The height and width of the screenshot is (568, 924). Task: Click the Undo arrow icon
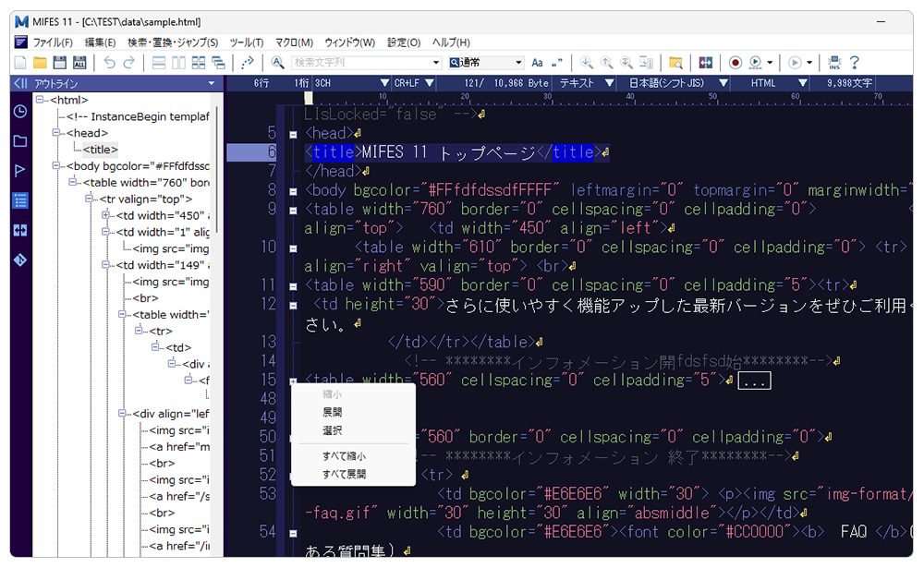click(110, 63)
